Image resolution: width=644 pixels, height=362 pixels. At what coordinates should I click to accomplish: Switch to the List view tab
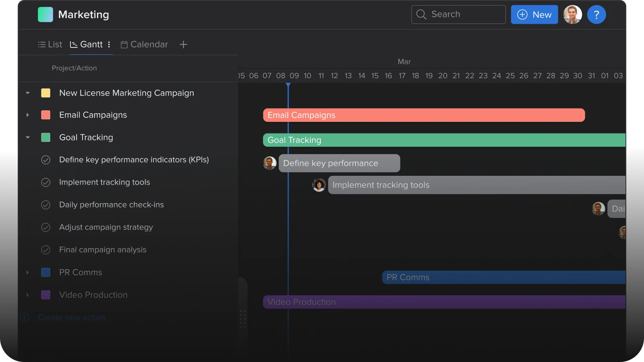pos(50,45)
